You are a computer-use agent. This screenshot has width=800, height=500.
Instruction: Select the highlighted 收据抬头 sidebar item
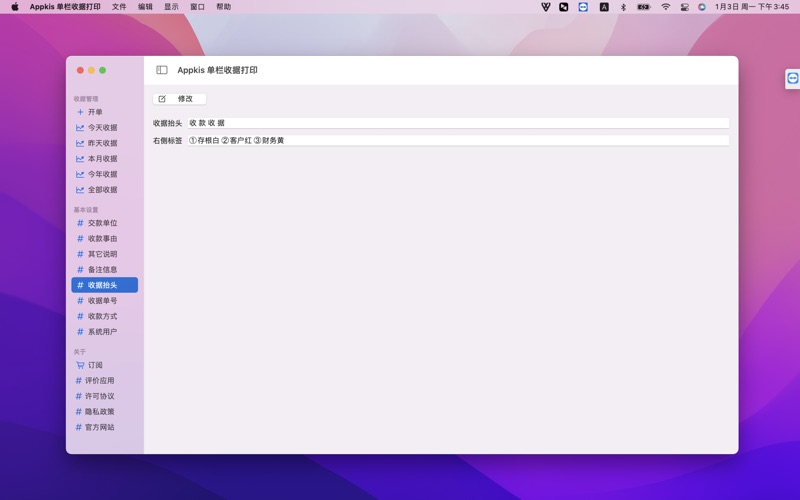(x=105, y=285)
